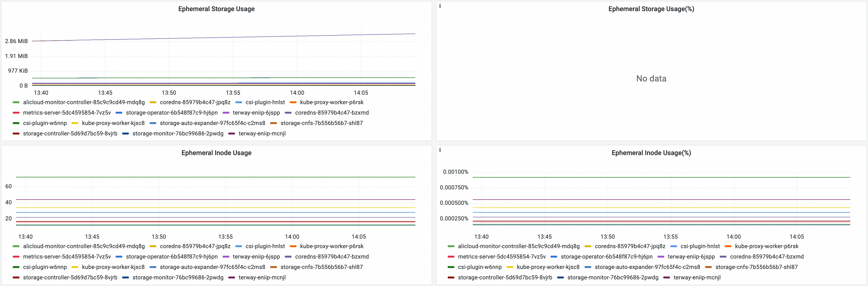This screenshot has height=286, width=868.
Task: Toggle alicloud-monitor-controller series in Ephemeral Inode Usage(%) legend
Action: (519, 246)
